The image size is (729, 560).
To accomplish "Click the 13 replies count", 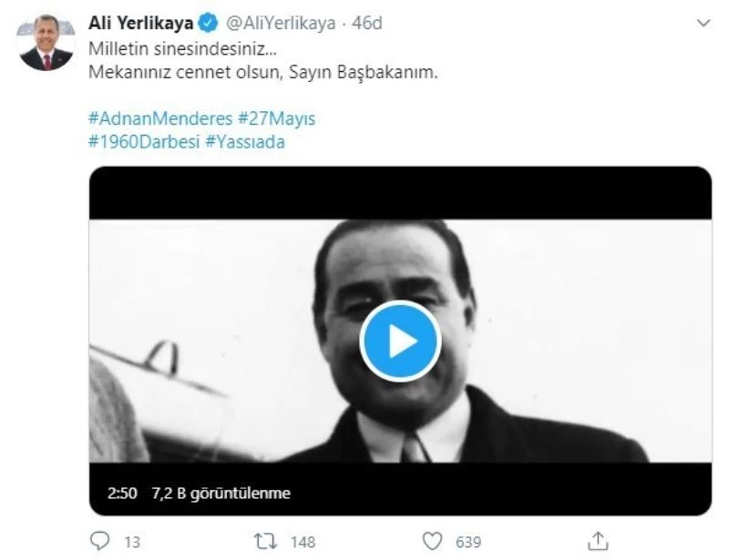I will (132, 543).
